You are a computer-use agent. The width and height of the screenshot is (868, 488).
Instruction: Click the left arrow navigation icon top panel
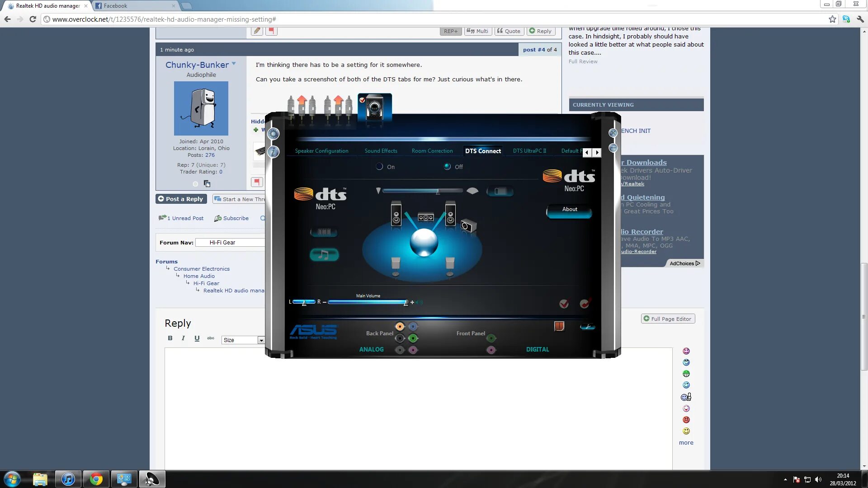pos(587,152)
